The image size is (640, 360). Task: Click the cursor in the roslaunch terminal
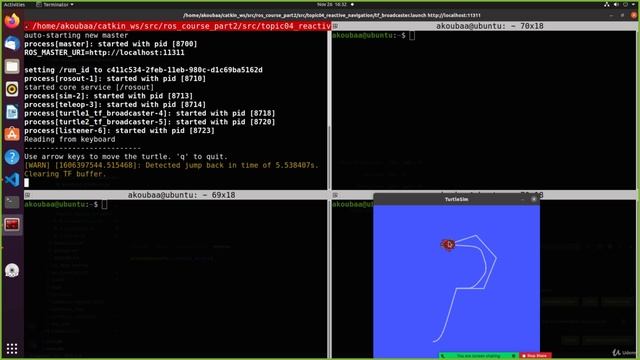point(27,182)
